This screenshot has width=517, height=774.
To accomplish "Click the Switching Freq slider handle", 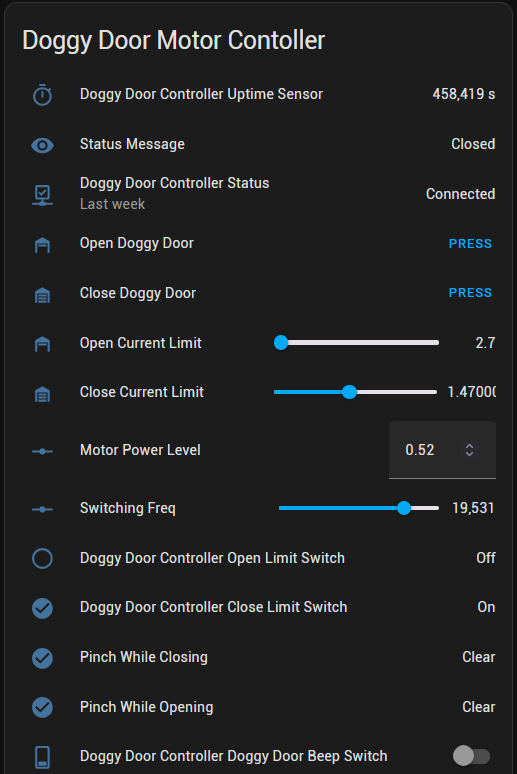I will point(404,508).
